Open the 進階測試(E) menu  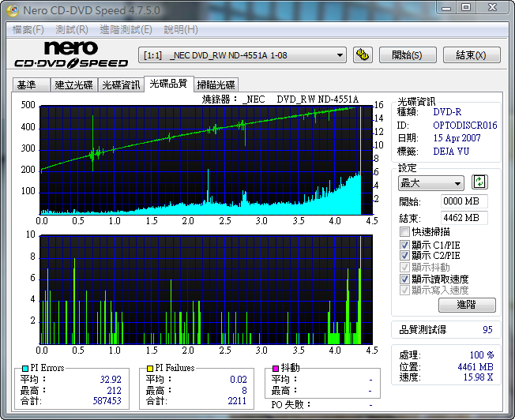126,30
